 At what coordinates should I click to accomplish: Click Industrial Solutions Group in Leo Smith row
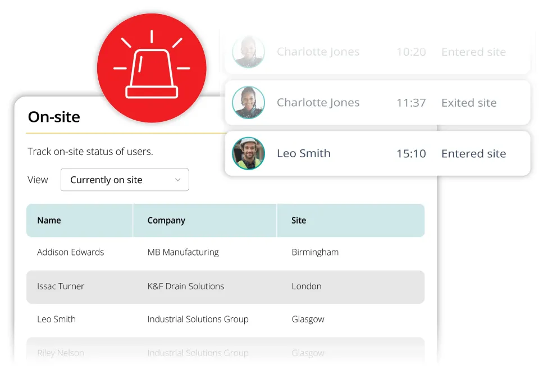pyautogui.click(x=198, y=319)
